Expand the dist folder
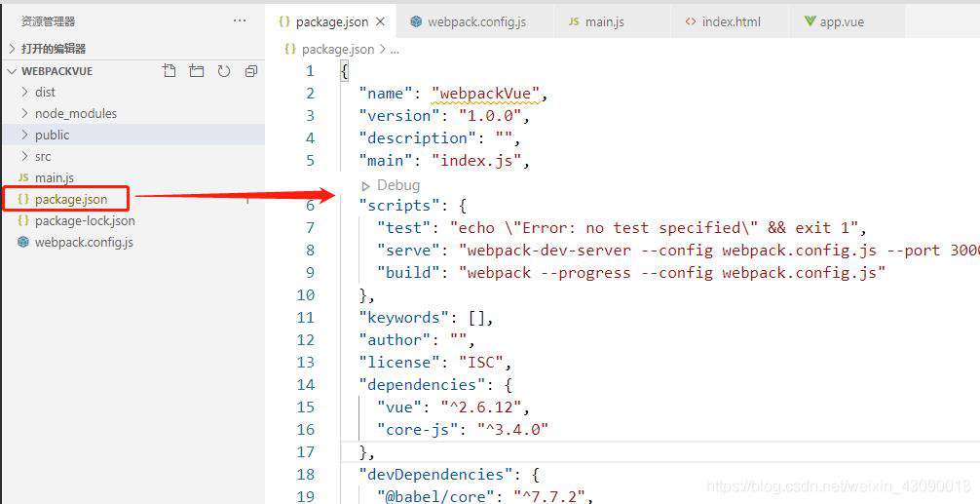 click(x=133, y=92)
